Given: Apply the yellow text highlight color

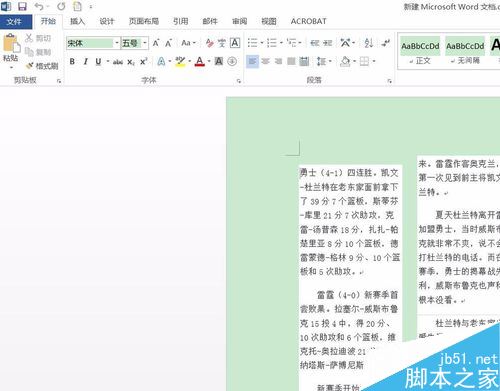Looking at the screenshot, I should coord(180,62).
